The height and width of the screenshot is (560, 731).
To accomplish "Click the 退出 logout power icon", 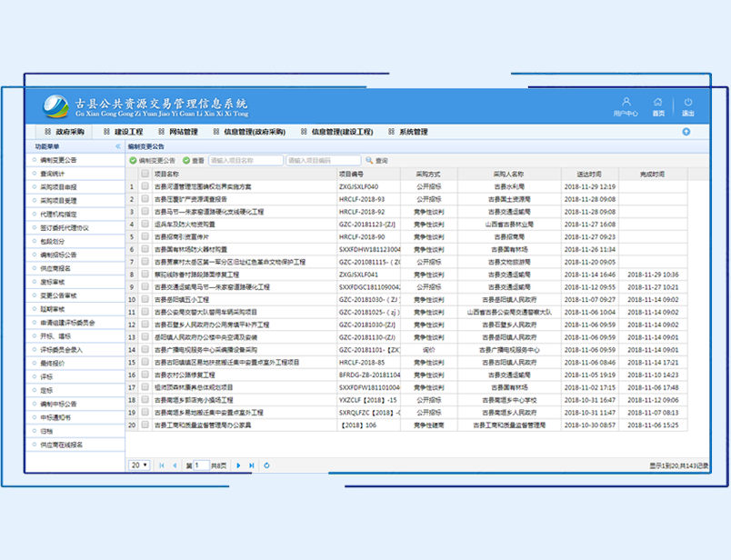I will coord(688,103).
